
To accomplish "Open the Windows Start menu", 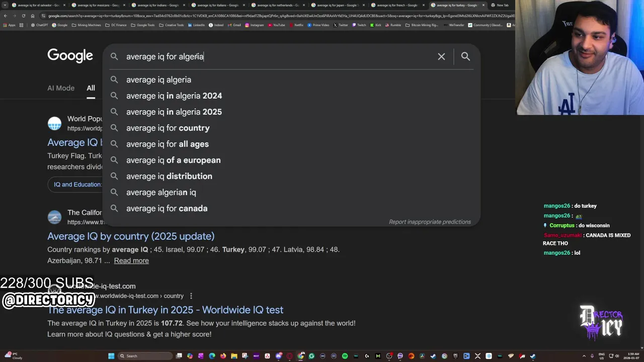I will coord(111,356).
